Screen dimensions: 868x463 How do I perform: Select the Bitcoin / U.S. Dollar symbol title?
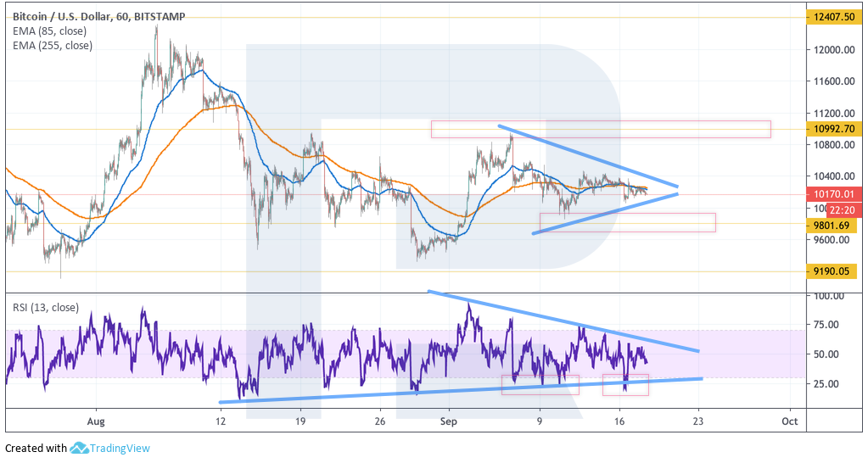98,16
